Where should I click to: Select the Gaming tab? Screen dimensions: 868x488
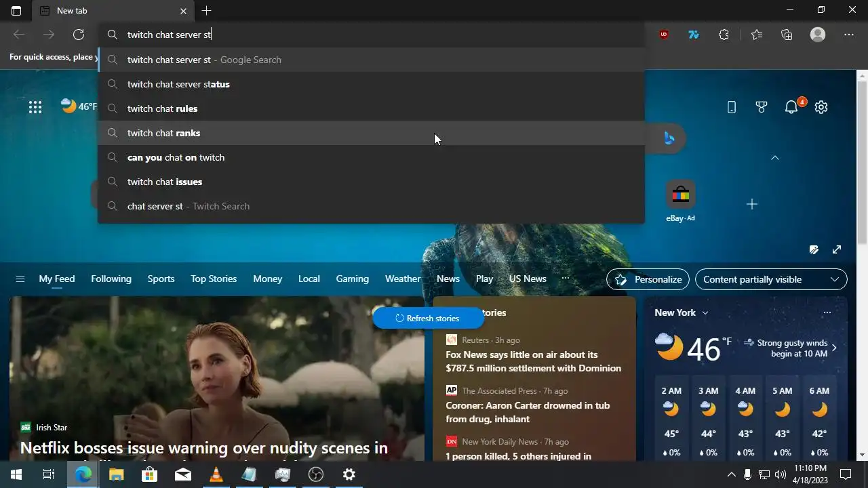click(353, 279)
